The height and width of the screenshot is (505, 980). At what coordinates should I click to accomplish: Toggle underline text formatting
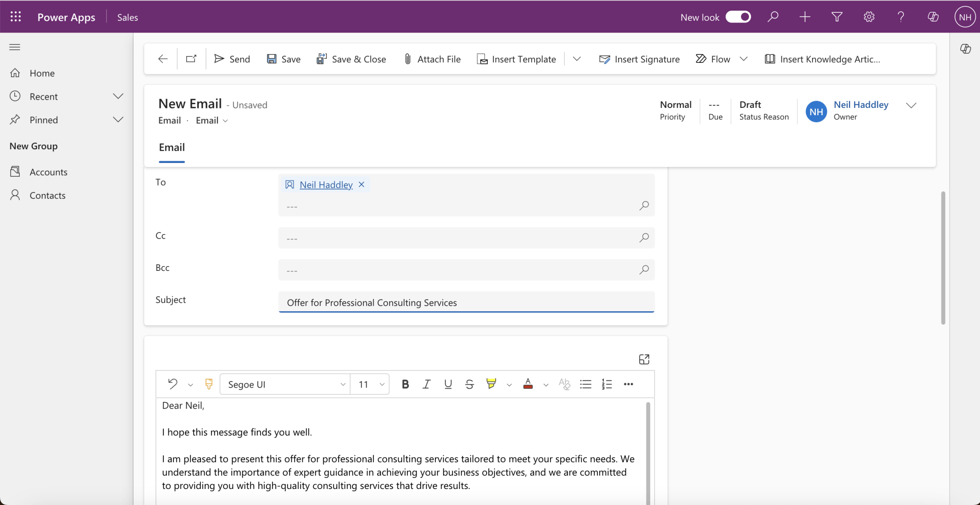point(448,384)
